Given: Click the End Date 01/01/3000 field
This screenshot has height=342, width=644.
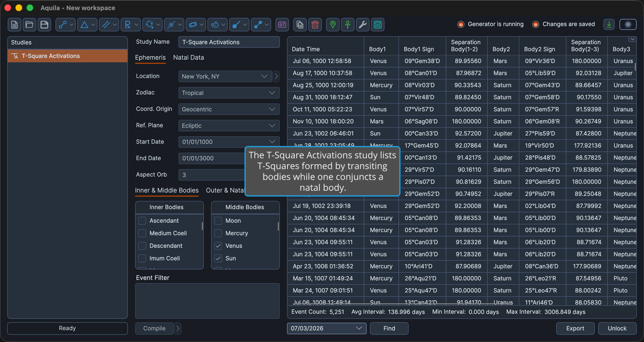Looking at the screenshot, I should (212, 158).
